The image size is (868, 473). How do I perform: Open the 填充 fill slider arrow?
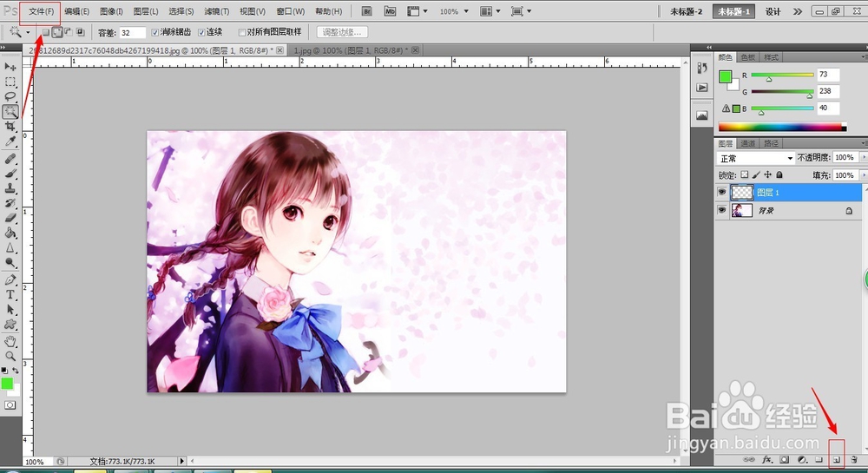click(864, 175)
